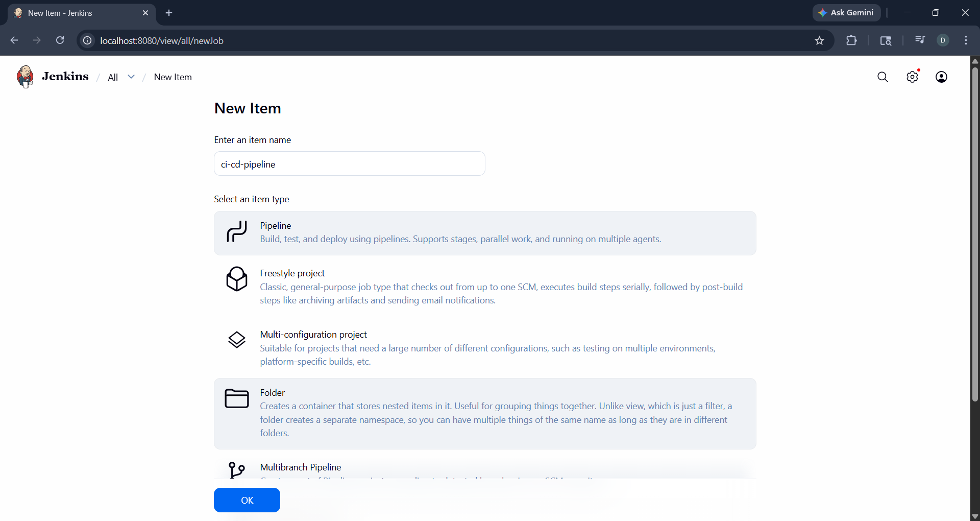Click the Folder item type icon
Image resolution: width=980 pixels, height=521 pixels.
tap(237, 398)
